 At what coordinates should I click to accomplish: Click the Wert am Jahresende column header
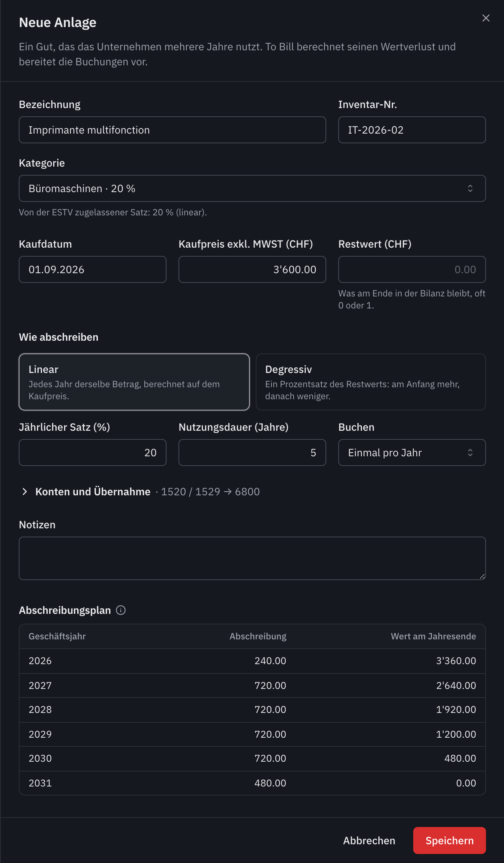pos(433,636)
